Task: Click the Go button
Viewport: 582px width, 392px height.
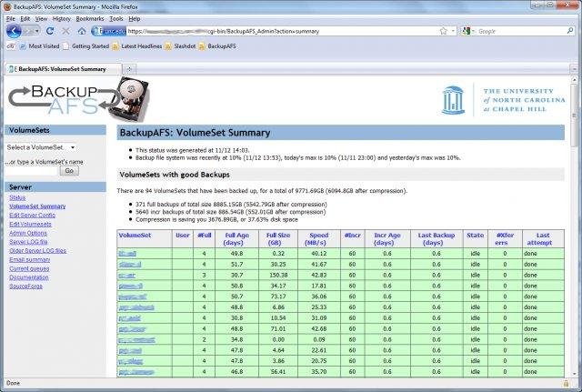Action: click(x=69, y=171)
